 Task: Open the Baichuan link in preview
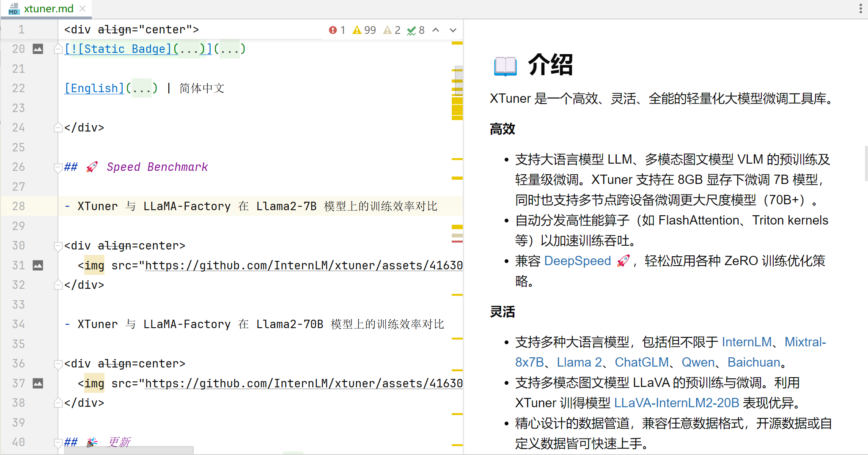(754, 362)
